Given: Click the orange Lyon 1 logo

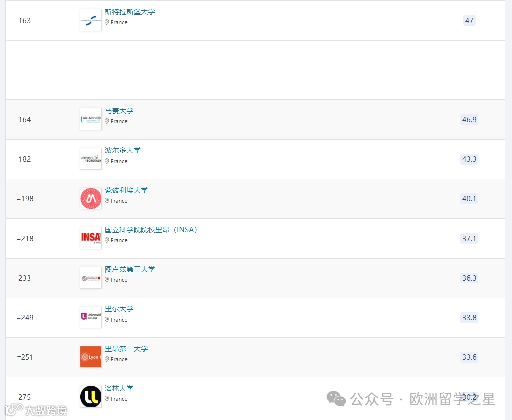Looking at the screenshot, I should point(90,357).
